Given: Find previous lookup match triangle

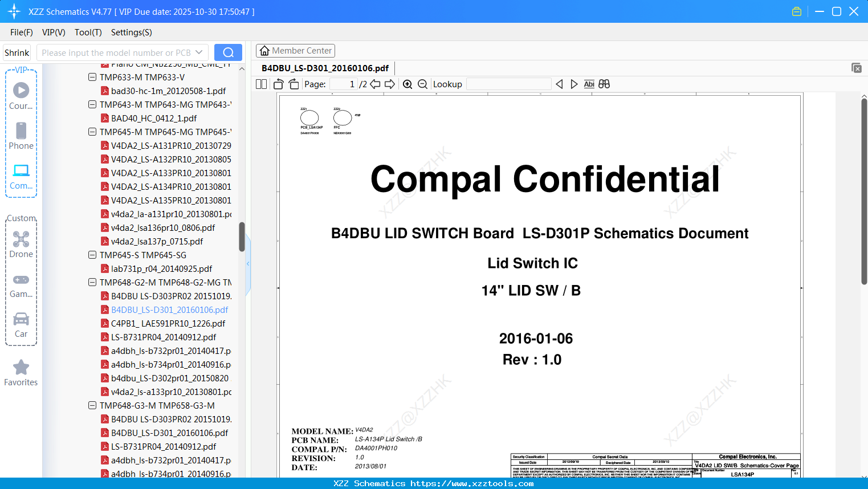Looking at the screenshot, I should pos(559,84).
